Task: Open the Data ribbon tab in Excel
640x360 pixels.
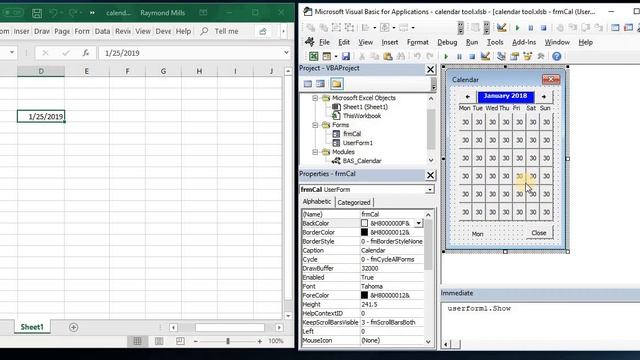Action: pos(102,31)
